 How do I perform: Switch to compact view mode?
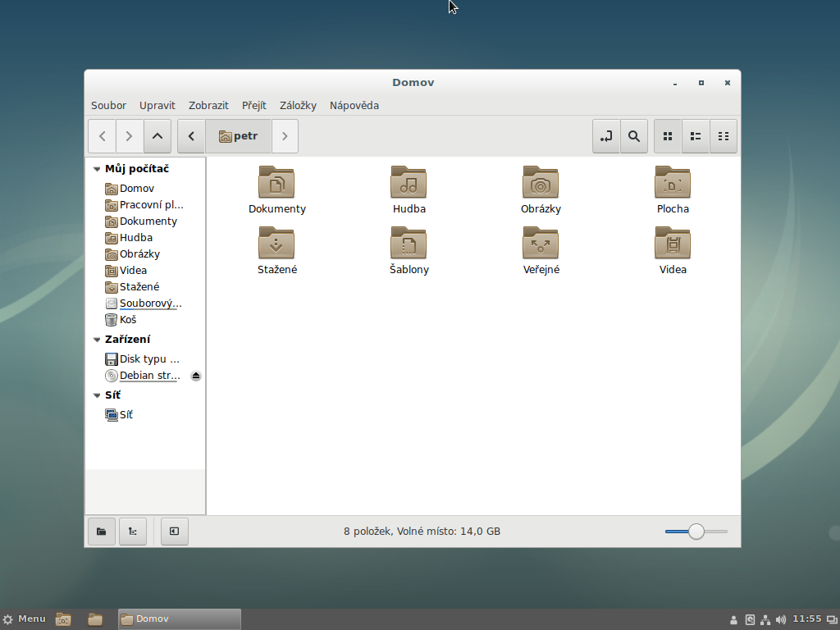tap(723, 136)
